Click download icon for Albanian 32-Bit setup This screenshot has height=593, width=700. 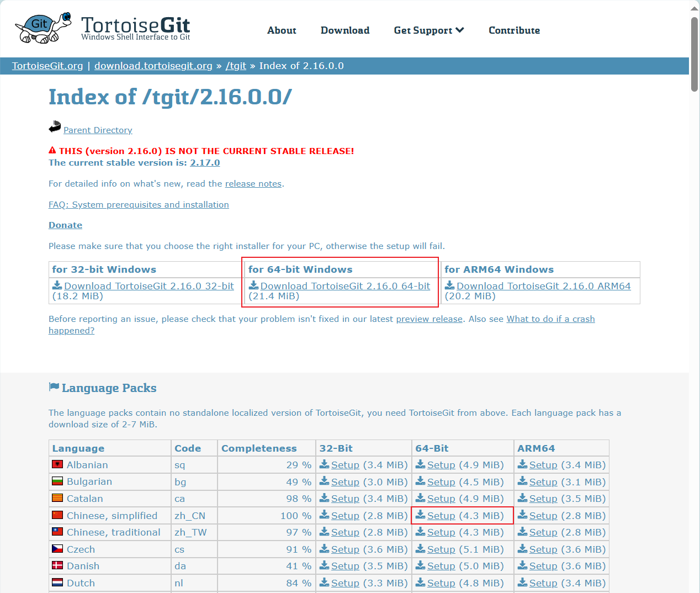[x=325, y=464]
